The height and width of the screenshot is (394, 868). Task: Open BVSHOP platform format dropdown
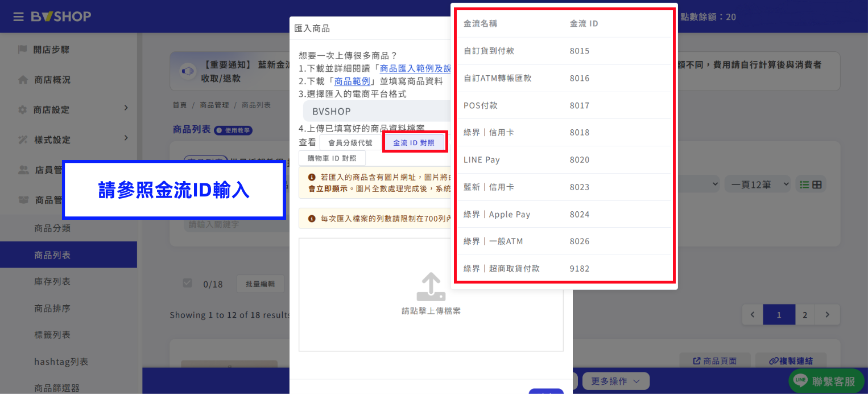pyautogui.click(x=377, y=111)
